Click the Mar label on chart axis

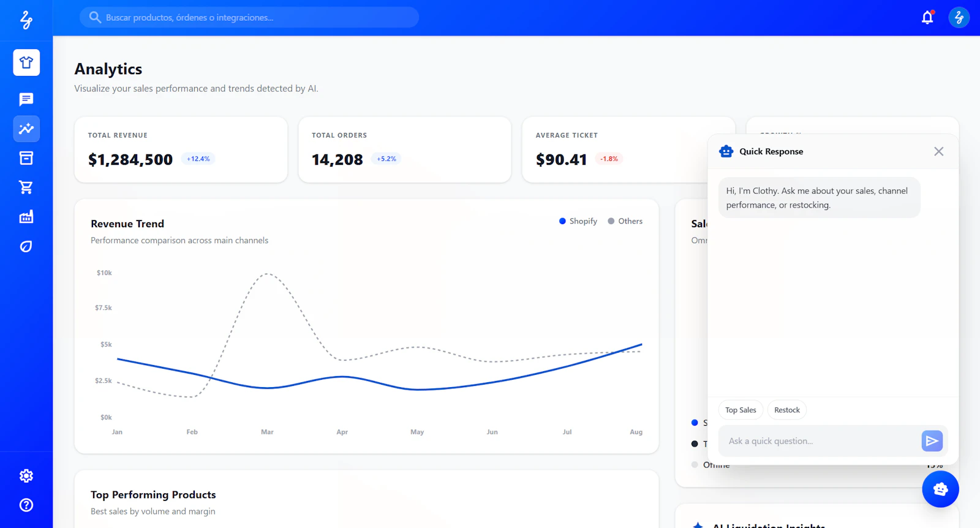click(x=267, y=432)
